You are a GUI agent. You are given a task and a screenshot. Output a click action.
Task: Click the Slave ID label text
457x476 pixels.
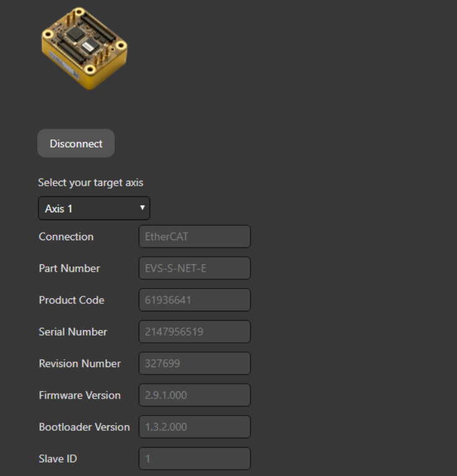58,459
